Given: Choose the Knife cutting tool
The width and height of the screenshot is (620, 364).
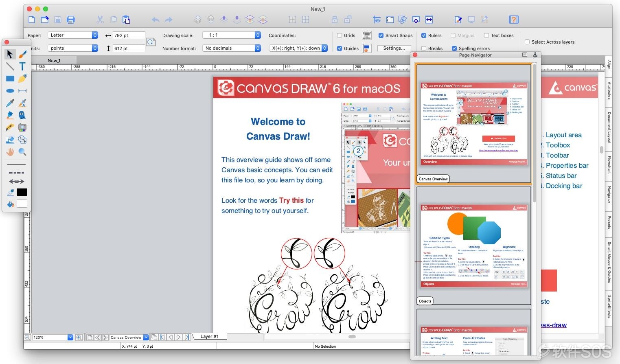Looking at the screenshot, I should [10, 127].
